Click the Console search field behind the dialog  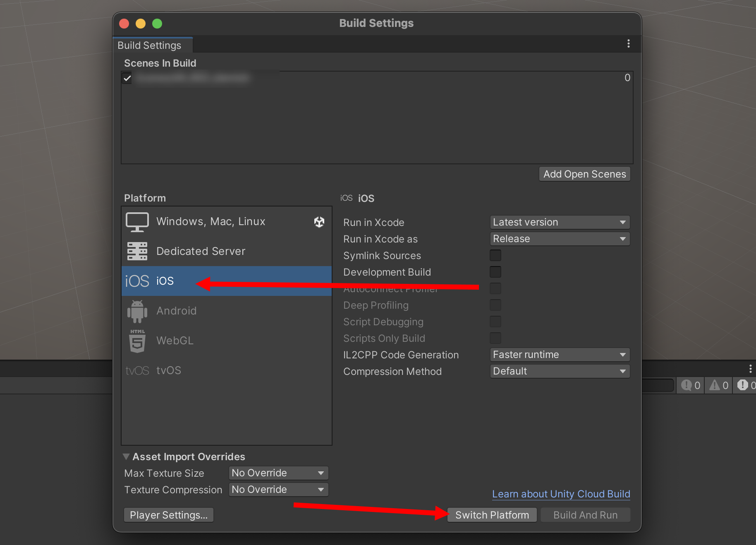(658, 385)
